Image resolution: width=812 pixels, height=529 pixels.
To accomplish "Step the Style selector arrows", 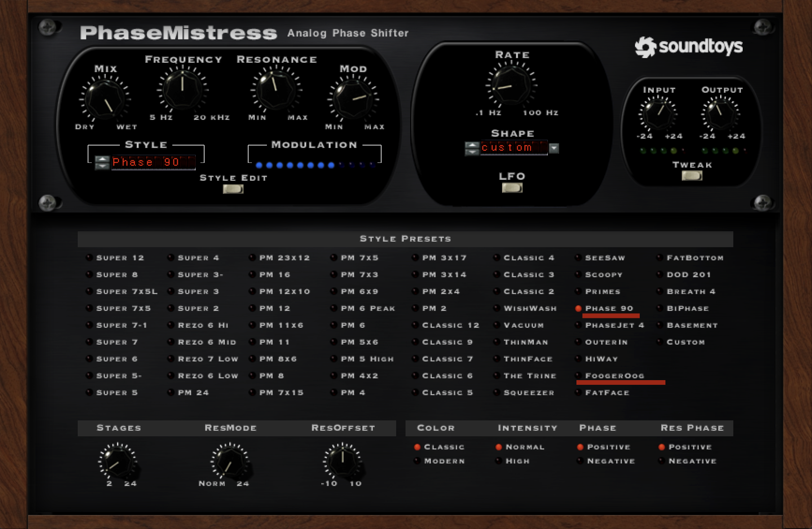I will point(102,162).
